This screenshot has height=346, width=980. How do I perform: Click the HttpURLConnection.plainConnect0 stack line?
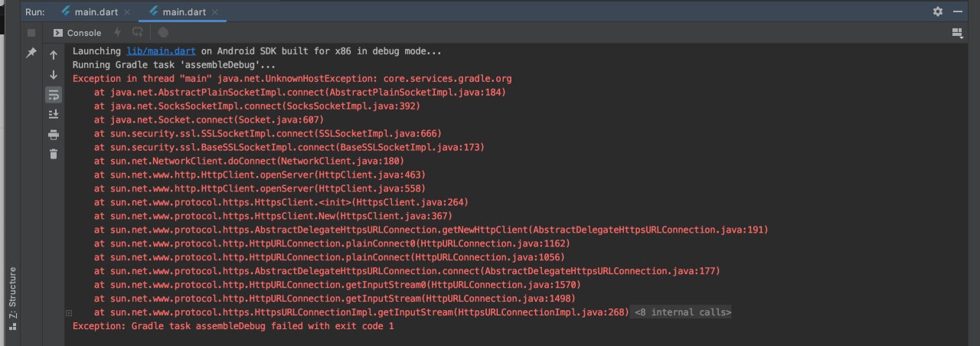point(332,244)
